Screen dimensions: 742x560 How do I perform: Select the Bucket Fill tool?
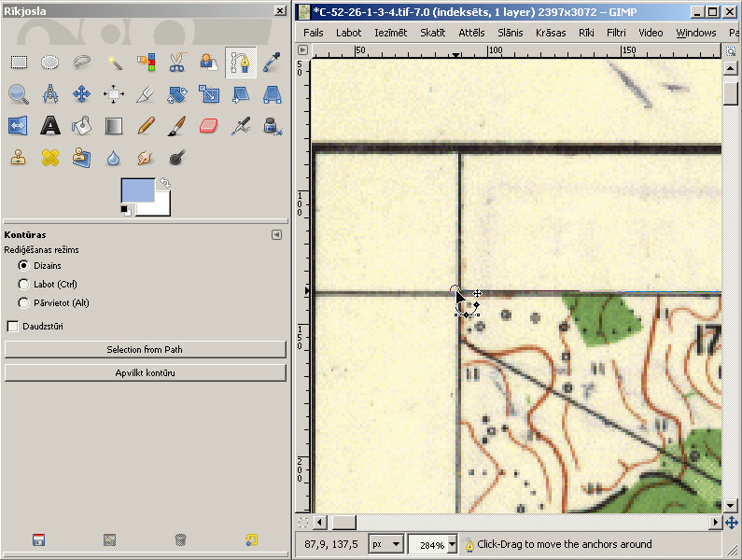82,126
